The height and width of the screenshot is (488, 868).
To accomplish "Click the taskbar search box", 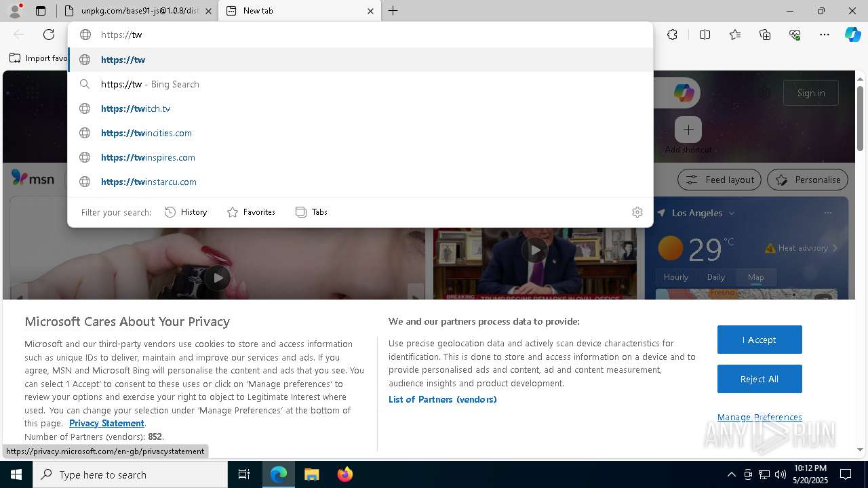I will coord(130,474).
